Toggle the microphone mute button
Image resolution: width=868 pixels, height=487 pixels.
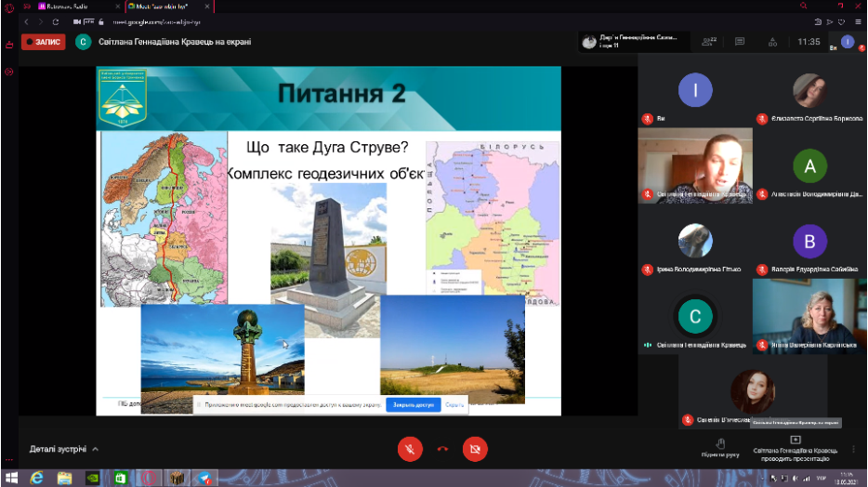409,449
